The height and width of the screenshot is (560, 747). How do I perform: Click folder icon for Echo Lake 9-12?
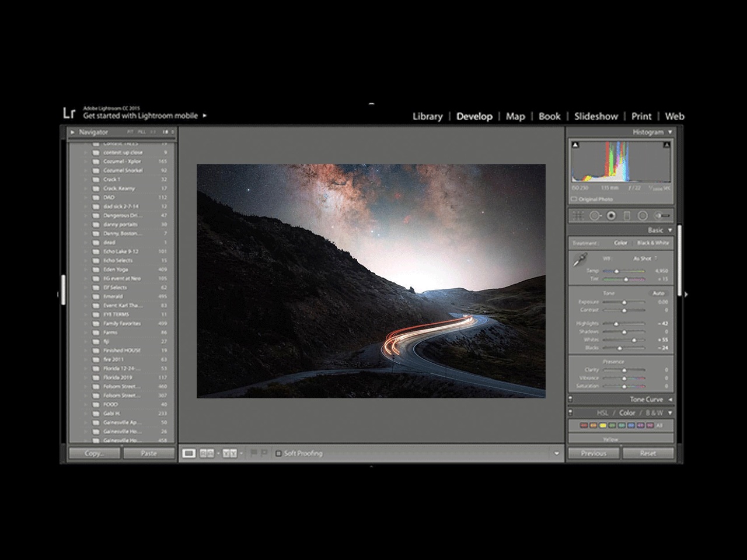pyautogui.click(x=96, y=251)
